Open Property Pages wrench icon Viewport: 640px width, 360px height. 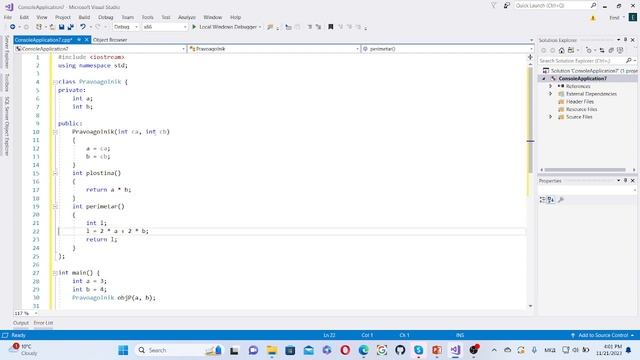(561, 200)
